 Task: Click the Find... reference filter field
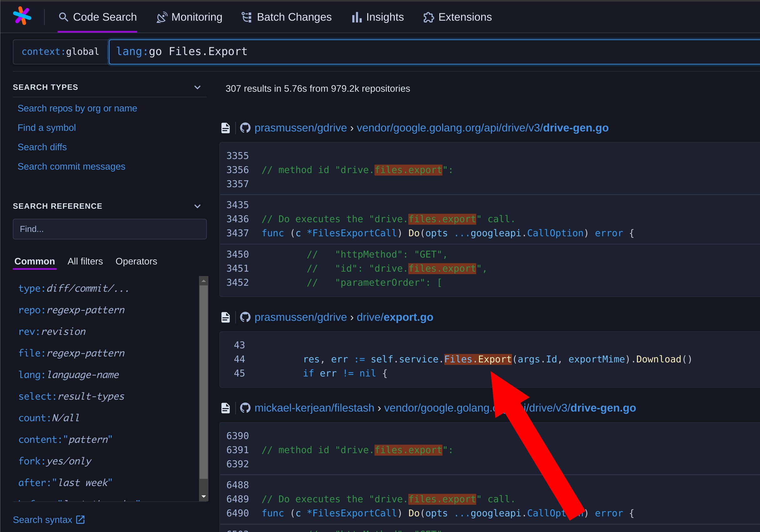point(110,229)
